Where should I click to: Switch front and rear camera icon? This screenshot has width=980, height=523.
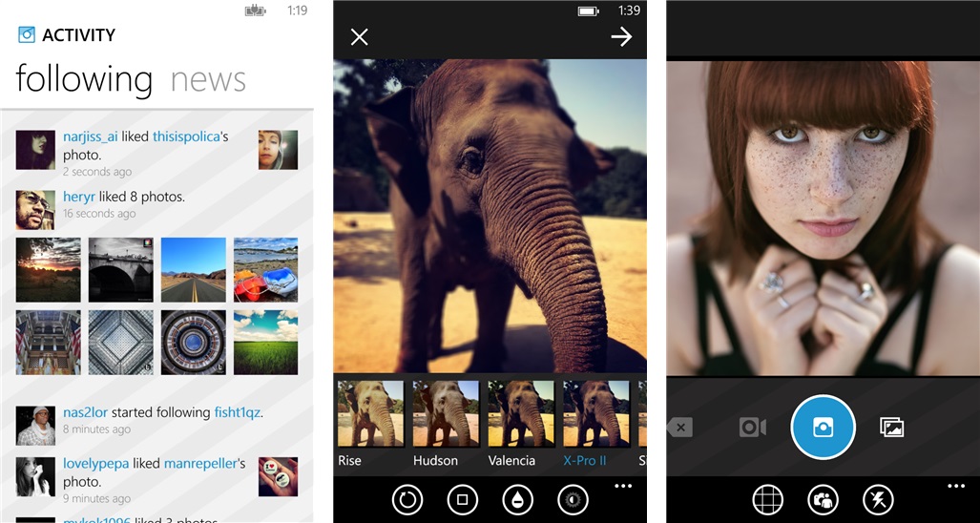[x=823, y=500]
